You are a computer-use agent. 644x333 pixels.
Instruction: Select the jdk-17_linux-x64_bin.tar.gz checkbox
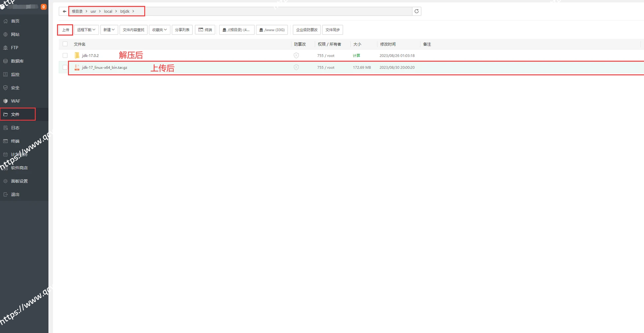pyautogui.click(x=65, y=68)
